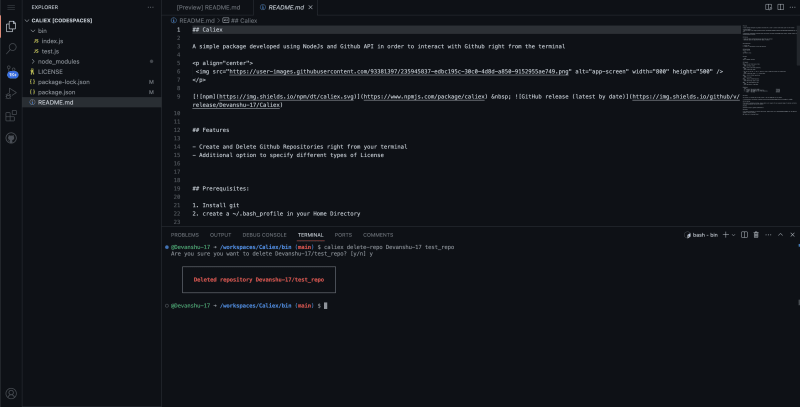Open the Accounts menu icon

click(x=11, y=393)
